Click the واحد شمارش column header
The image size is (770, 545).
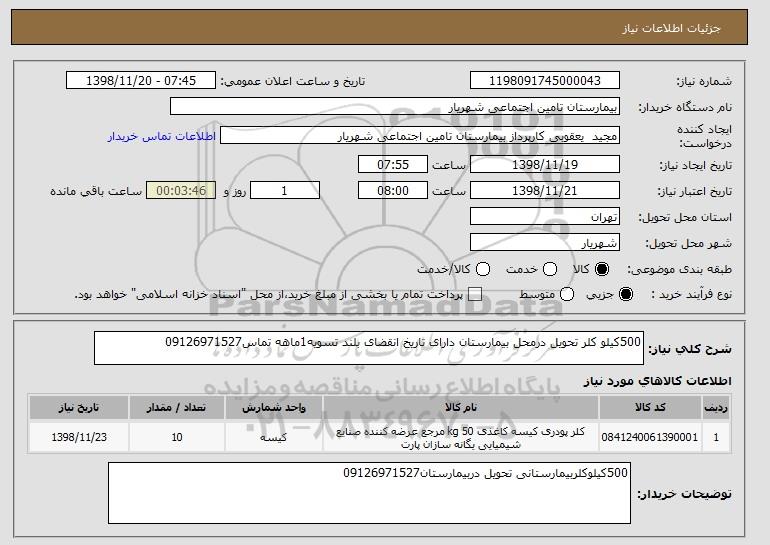point(274,408)
